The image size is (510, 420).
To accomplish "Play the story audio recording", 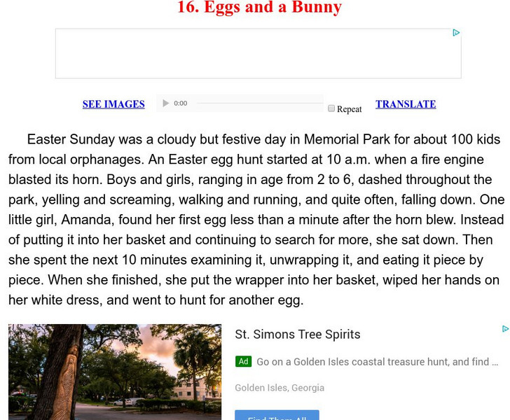I will click(166, 104).
